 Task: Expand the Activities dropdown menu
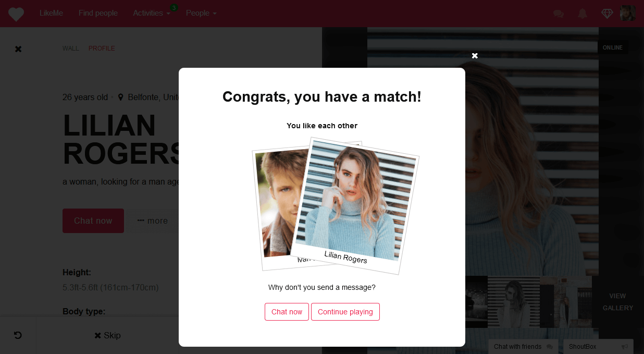coord(152,13)
